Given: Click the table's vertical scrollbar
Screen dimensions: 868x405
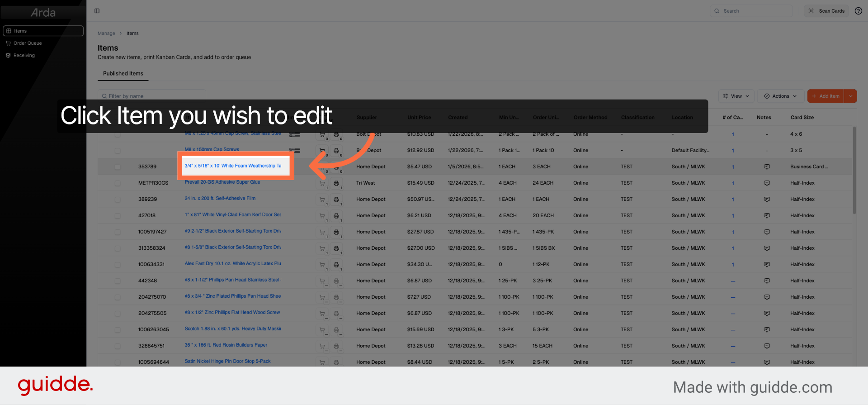Looking at the screenshot, I should click(854, 170).
